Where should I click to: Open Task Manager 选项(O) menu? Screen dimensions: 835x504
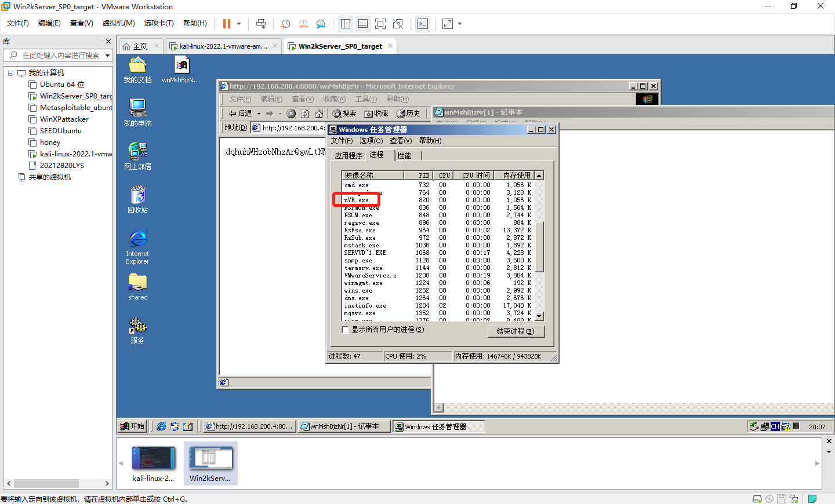[371, 141]
